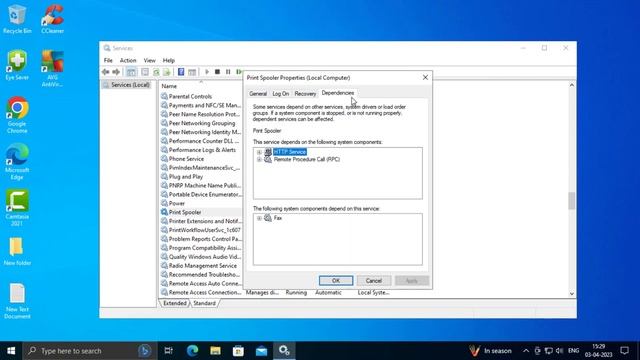
Task: Click the Refresh toolbar icon in Services
Action: click(156, 72)
